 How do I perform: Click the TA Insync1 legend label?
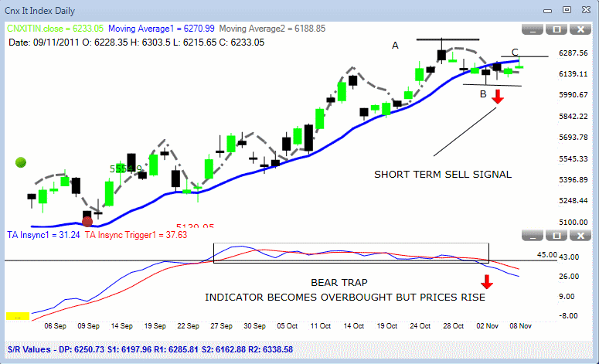coord(43,235)
